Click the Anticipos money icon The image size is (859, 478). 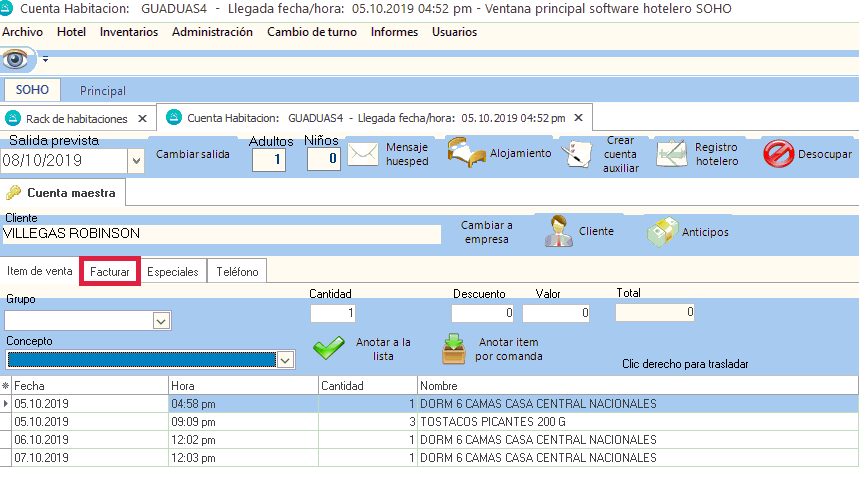[660, 231]
